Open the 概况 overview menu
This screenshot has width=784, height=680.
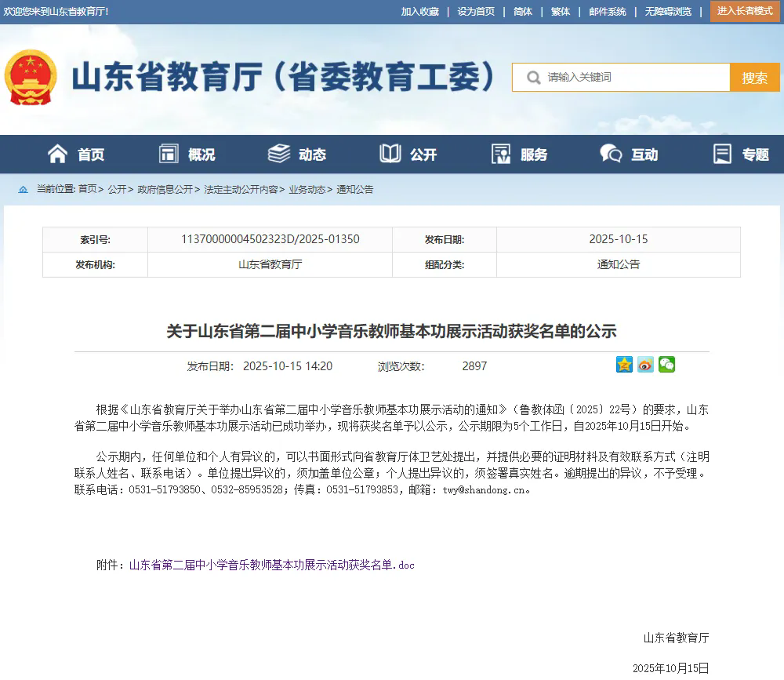[187, 155]
